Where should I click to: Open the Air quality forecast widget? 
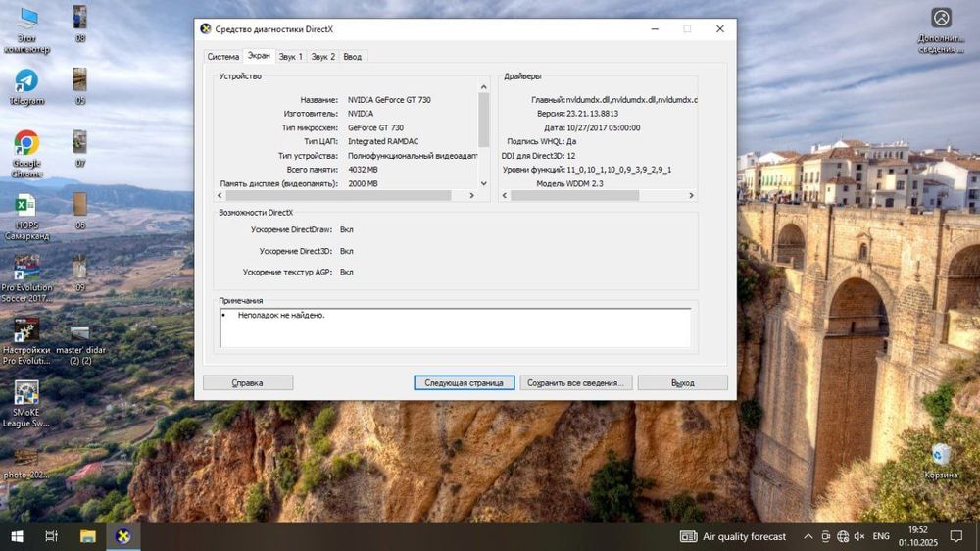click(x=732, y=536)
